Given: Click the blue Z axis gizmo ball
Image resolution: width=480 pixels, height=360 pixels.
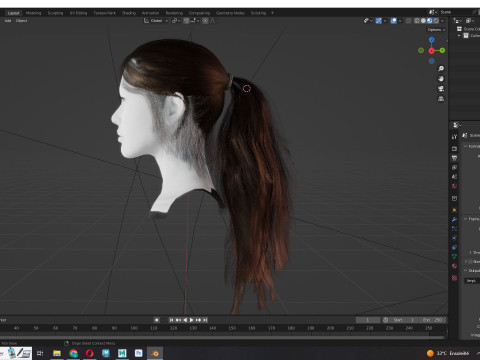Looking at the screenshot, I should point(432,40).
